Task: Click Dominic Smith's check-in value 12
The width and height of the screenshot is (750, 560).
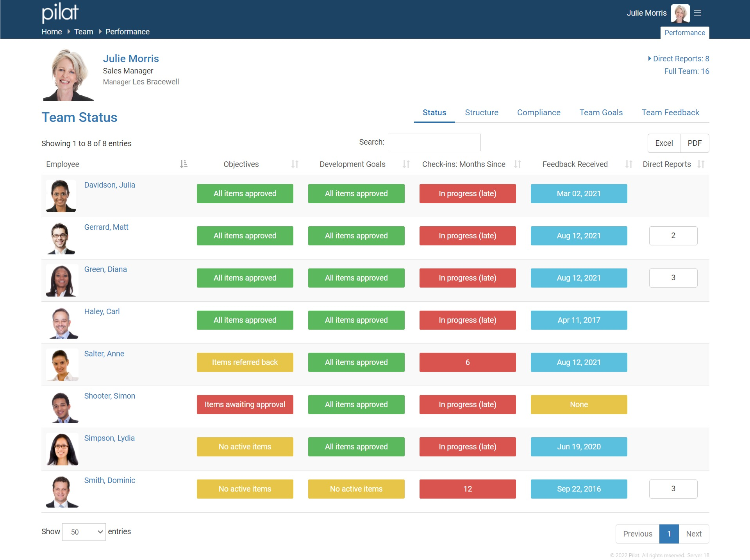Action: tap(468, 489)
